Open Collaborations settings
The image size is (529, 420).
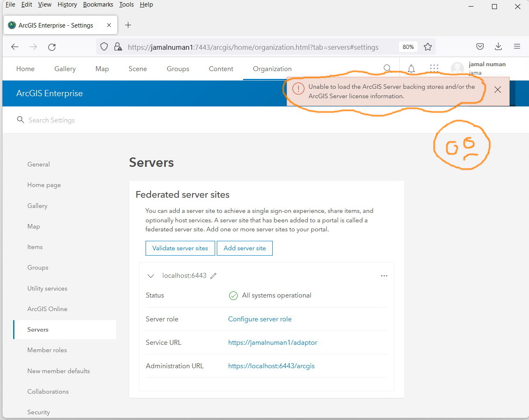[48, 392]
